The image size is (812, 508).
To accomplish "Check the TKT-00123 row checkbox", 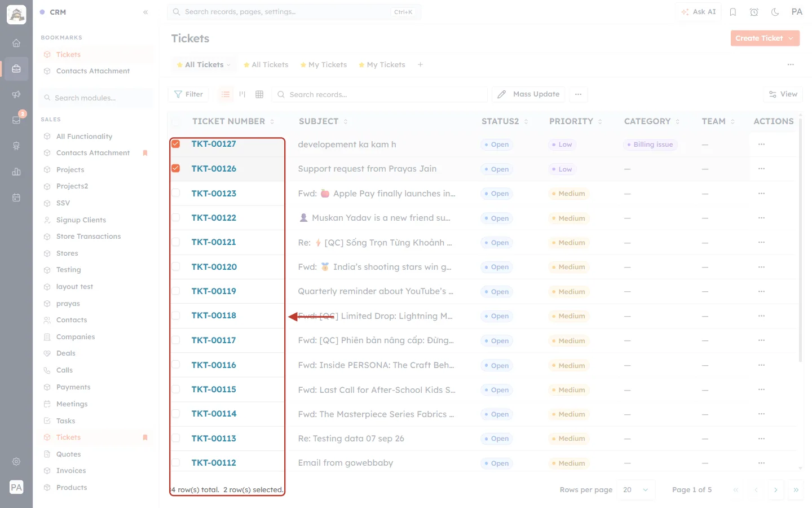I will (176, 193).
